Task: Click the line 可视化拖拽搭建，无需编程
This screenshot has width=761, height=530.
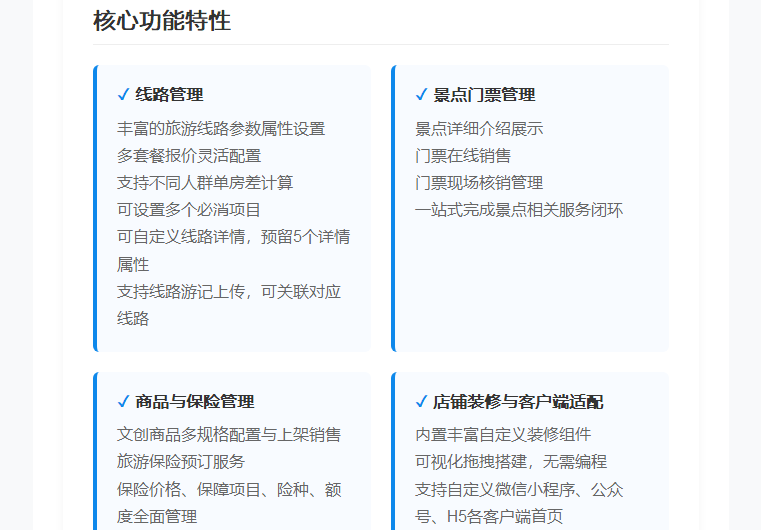Action: 511,462
